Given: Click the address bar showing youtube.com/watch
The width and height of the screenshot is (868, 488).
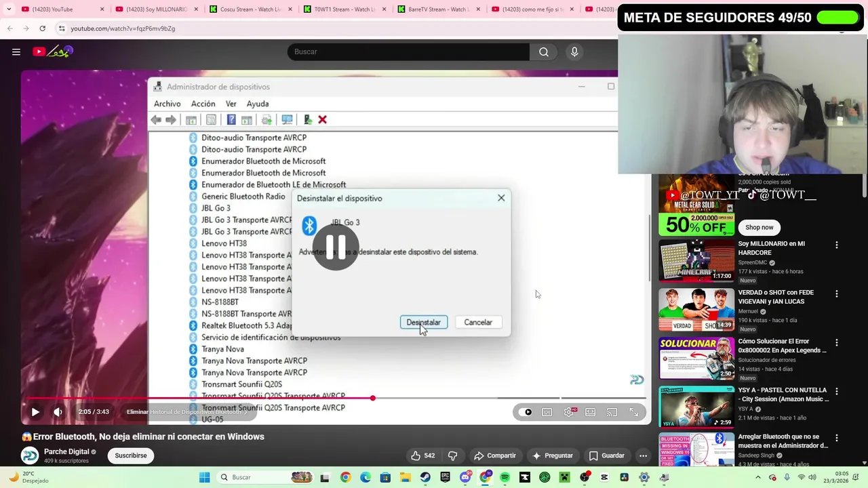Looking at the screenshot, I should pyautogui.click(x=336, y=28).
